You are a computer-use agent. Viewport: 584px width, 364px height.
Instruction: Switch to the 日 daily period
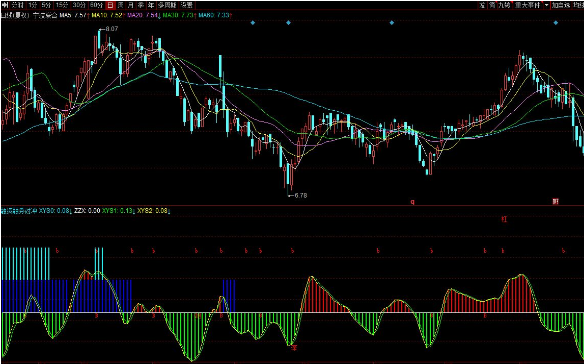[x=110, y=5]
